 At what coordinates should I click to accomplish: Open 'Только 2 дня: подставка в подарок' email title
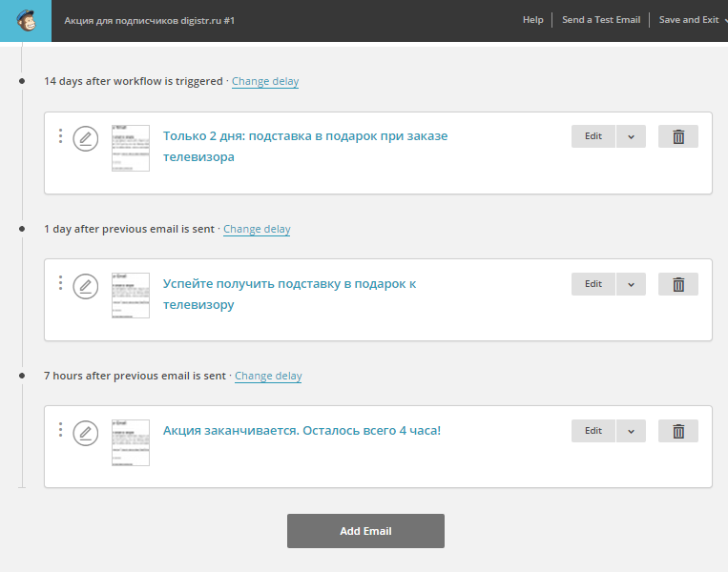[x=305, y=146]
